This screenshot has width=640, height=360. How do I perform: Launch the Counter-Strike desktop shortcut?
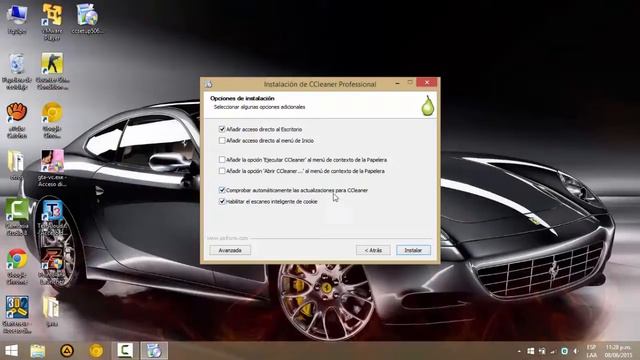pos(52,71)
